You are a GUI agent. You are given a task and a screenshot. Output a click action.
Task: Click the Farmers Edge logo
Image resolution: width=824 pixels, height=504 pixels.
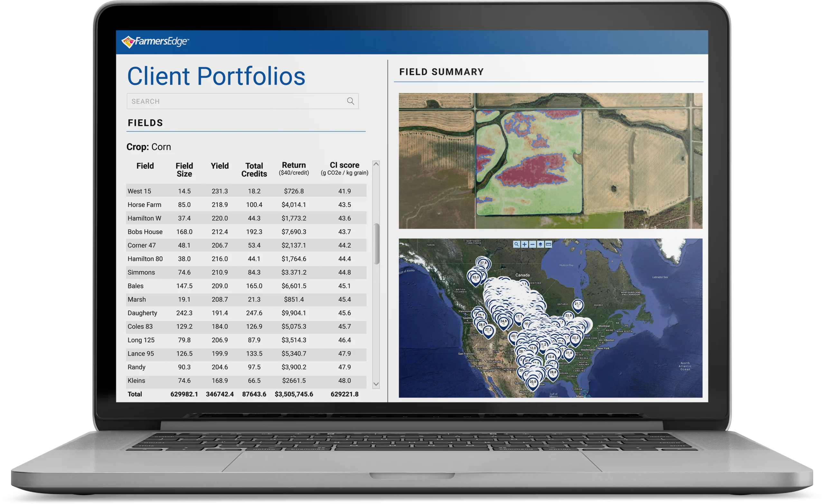click(155, 42)
